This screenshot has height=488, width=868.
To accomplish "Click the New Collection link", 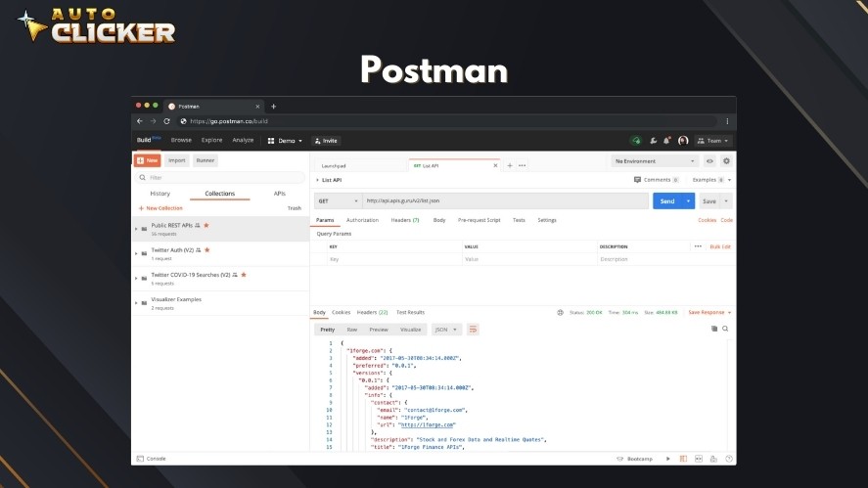I will coord(160,208).
